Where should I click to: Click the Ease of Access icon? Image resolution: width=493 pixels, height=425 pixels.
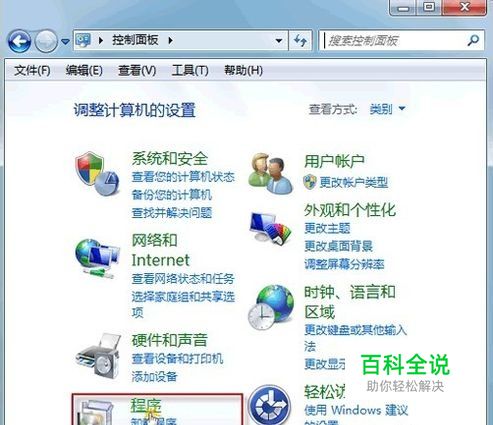pos(269,405)
